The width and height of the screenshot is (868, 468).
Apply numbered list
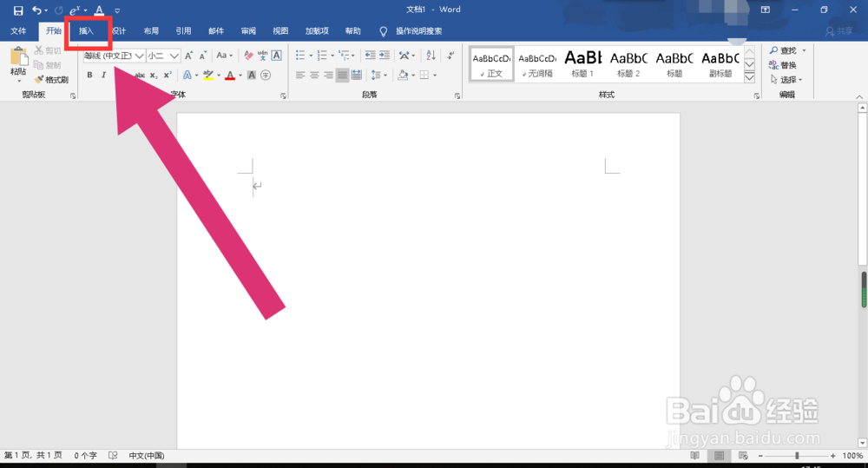pos(322,56)
